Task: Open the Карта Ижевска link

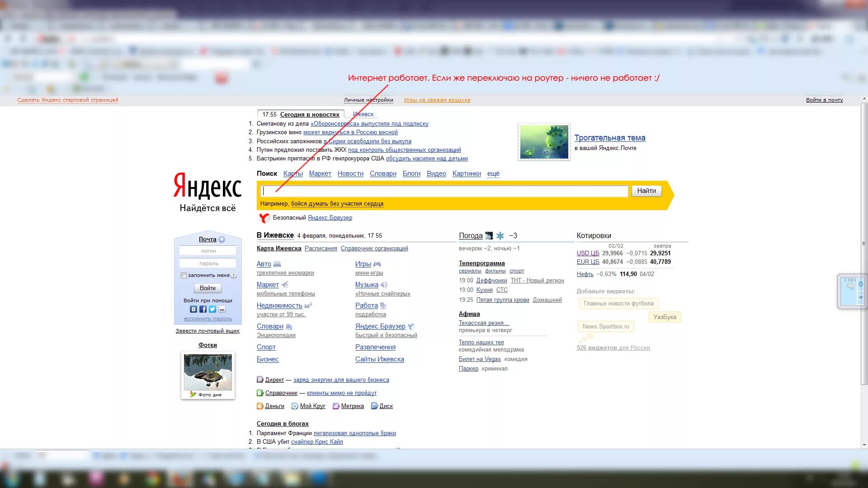Action: click(278, 249)
